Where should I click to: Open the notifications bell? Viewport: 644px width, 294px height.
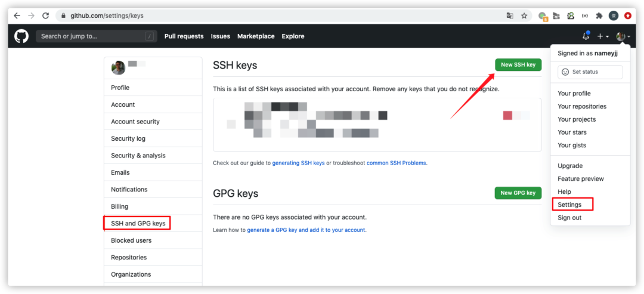(586, 36)
